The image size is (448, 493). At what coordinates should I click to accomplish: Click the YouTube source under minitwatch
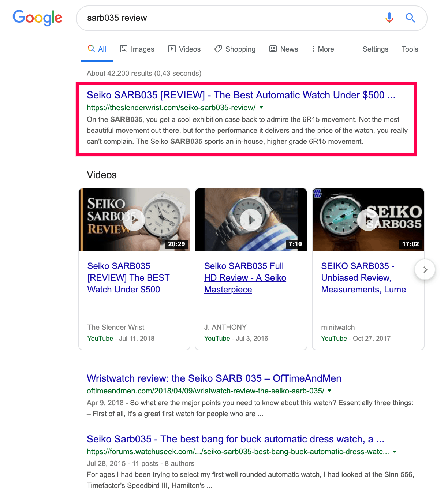coord(334,339)
